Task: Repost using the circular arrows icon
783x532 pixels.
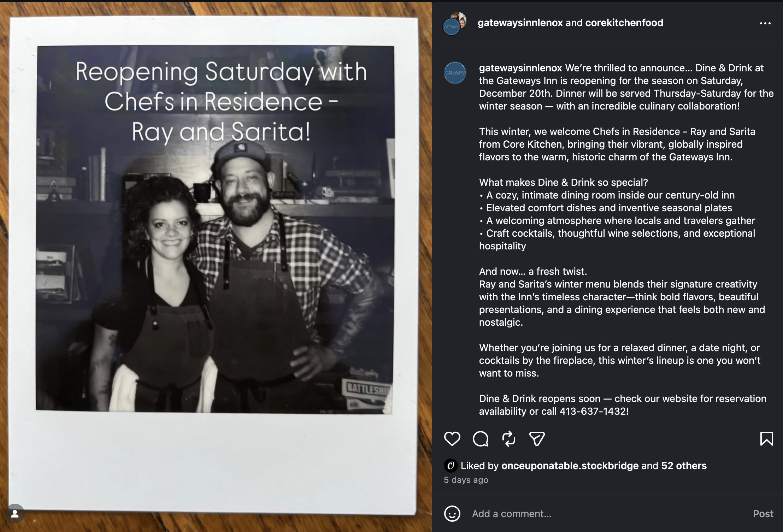Action: 508,439
